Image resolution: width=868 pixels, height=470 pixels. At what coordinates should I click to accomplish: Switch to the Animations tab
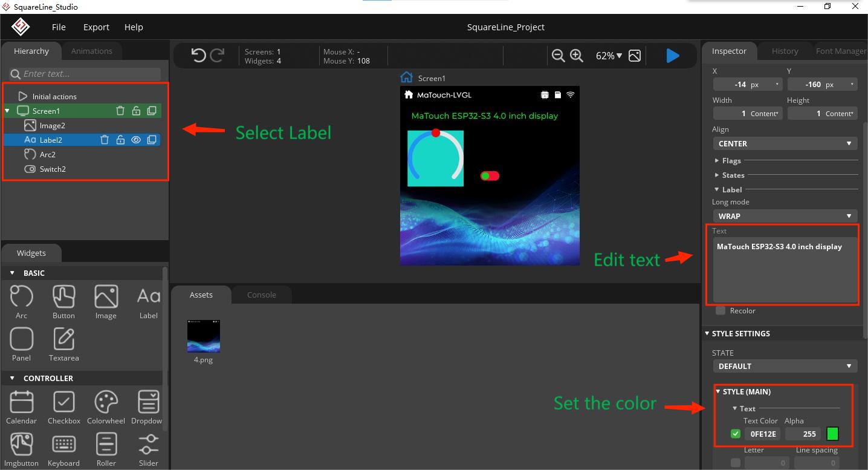(x=92, y=51)
